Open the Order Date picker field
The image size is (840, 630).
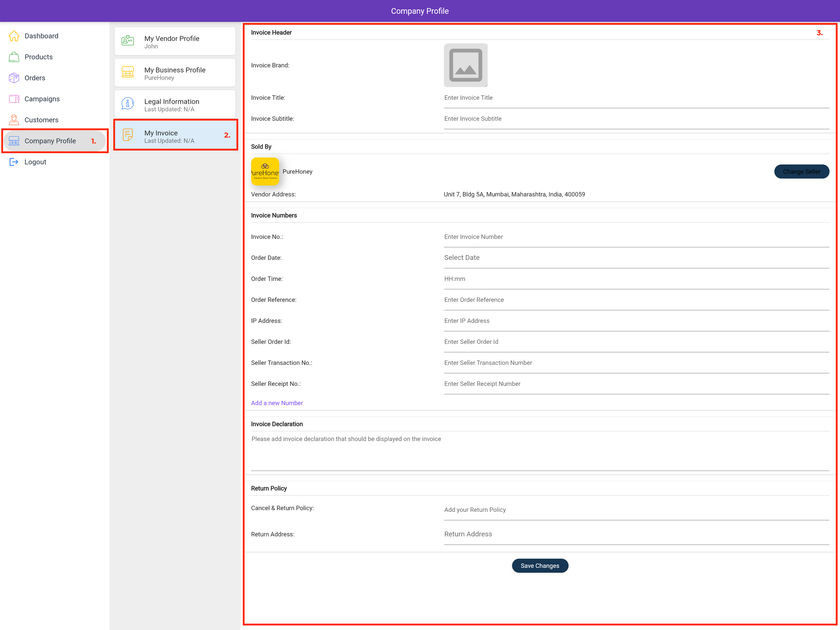pyautogui.click(x=637, y=258)
